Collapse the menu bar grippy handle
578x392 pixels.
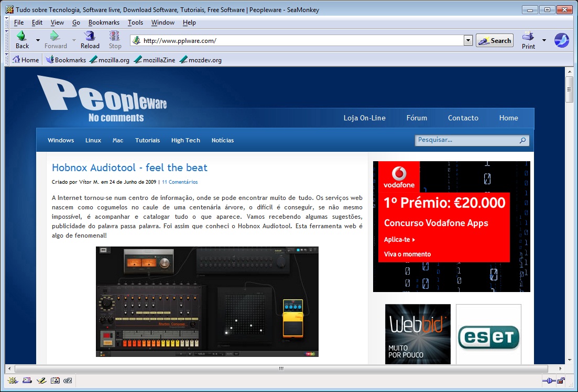click(7, 23)
